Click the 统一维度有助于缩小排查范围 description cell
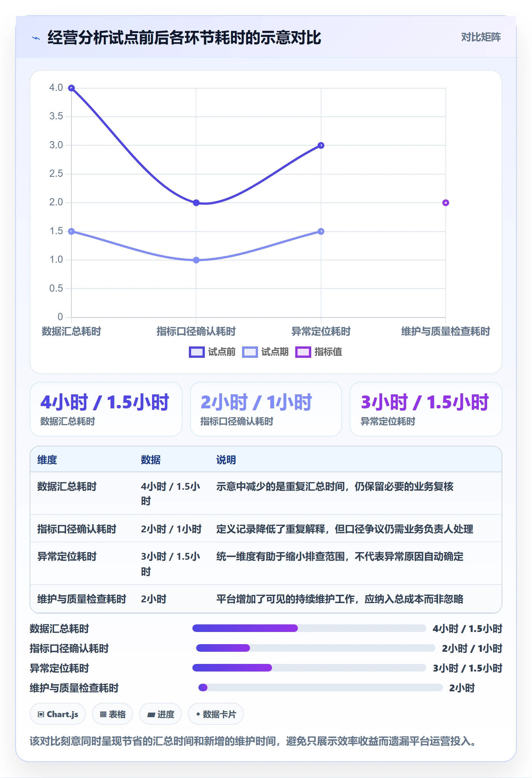The height and width of the screenshot is (778, 532). click(x=340, y=557)
